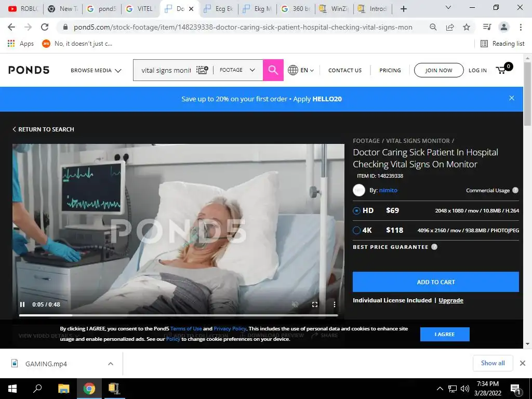Open the Privacy Policy link

click(x=230, y=328)
